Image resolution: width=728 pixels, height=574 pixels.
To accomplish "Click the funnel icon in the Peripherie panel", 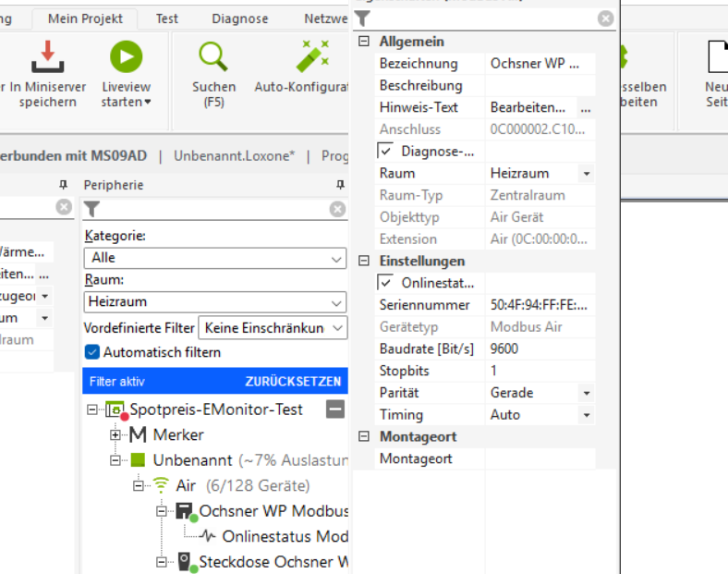I will [92, 209].
